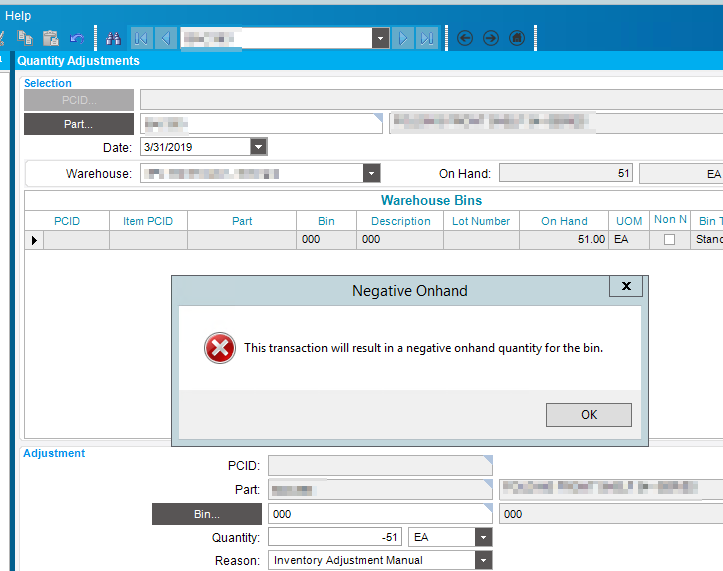Click the On Hand column header
The image size is (723, 571).
coord(564,221)
